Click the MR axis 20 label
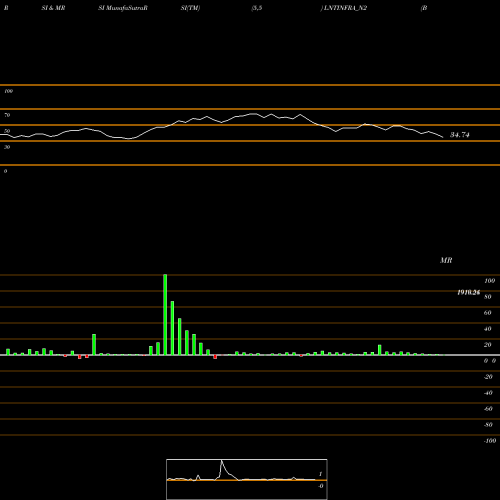The height and width of the screenshot is (500, 500). pos(487,345)
